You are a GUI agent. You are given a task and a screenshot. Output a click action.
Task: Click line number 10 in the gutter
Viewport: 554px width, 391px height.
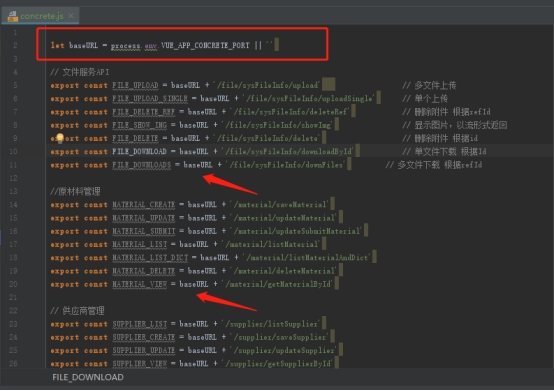[x=13, y=152]
